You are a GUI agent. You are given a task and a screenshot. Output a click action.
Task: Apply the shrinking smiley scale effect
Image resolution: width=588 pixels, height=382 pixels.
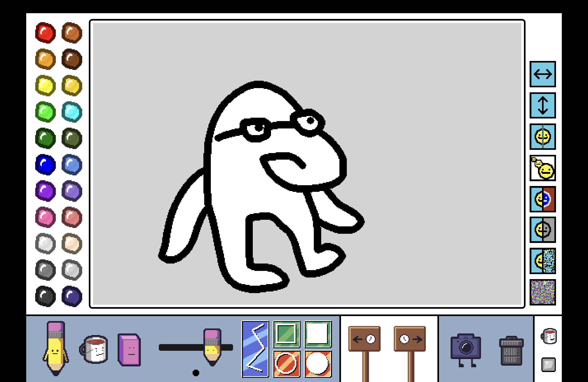(543, 168)
